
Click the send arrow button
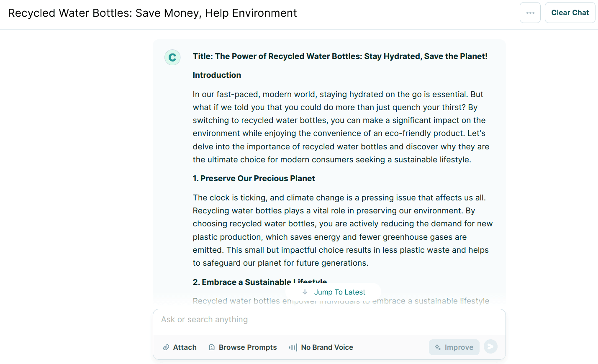point(490,347)
